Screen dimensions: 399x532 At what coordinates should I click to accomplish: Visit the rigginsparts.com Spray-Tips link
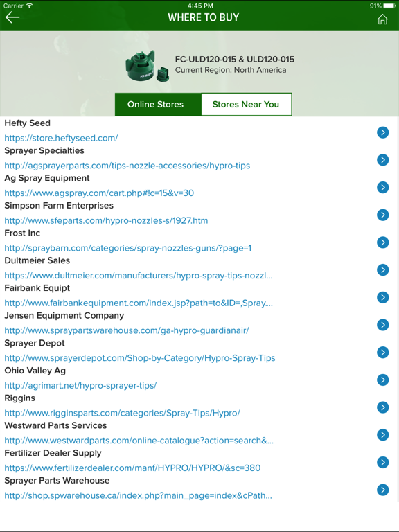point(122,413)
